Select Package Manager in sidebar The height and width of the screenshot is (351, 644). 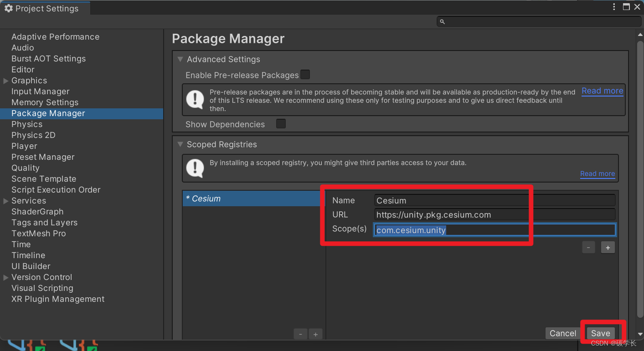point(82,113)
